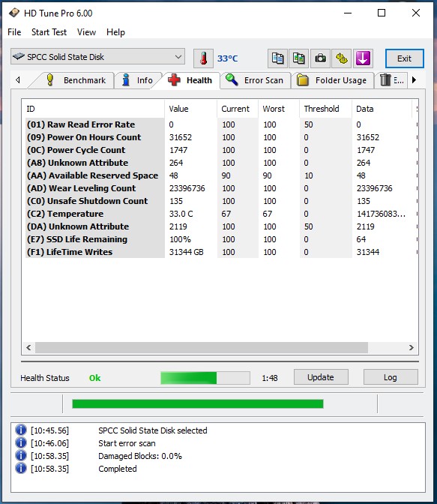Click the Threshold column header
The width and height of the screenshot is (437, 504).
pyautogui.click(x=325, y=109)
